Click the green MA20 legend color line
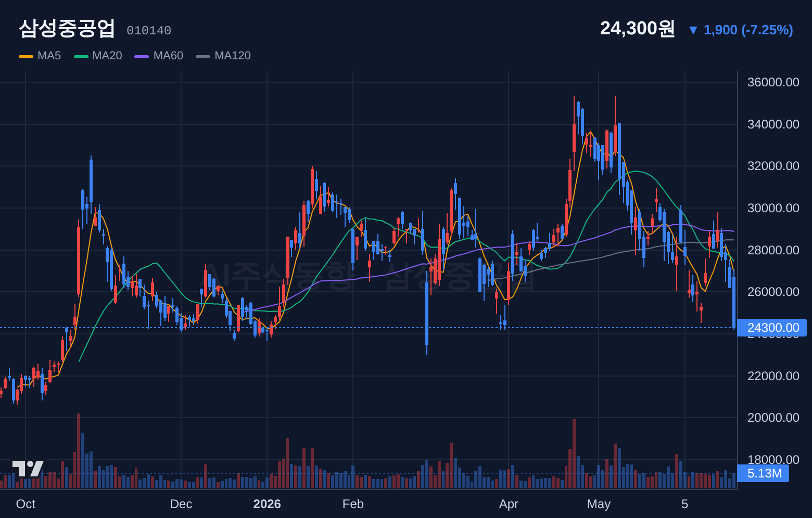This screenshot has height=518, width=812. coord(81,56)
